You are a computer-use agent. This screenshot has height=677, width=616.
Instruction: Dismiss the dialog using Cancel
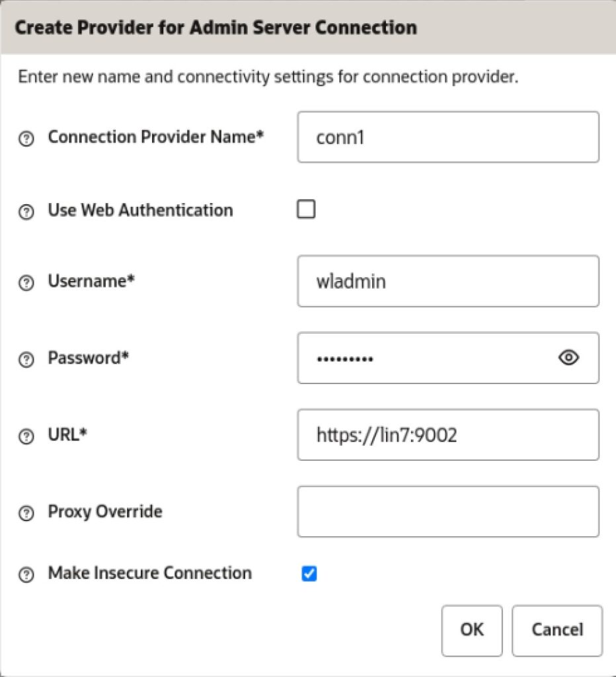557,630
